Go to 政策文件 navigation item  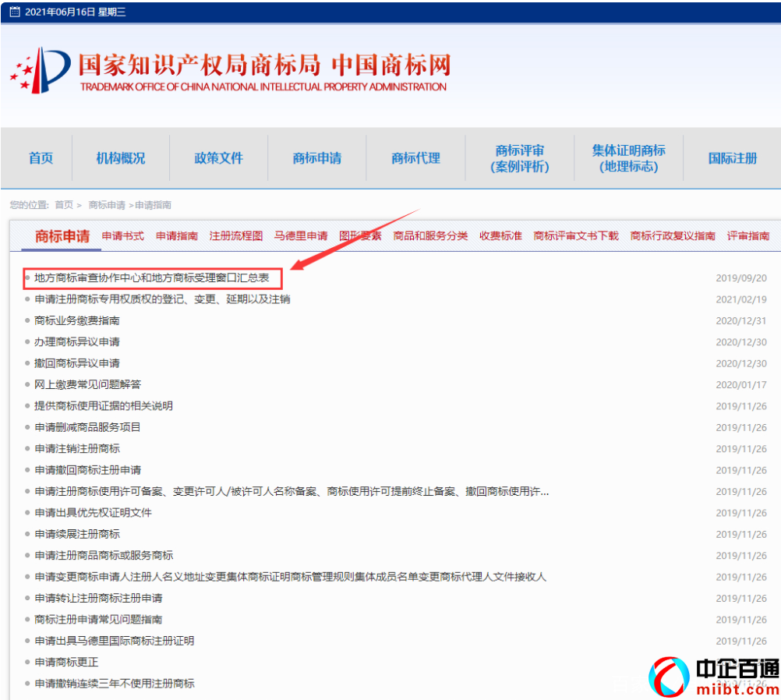click(219, 158)
